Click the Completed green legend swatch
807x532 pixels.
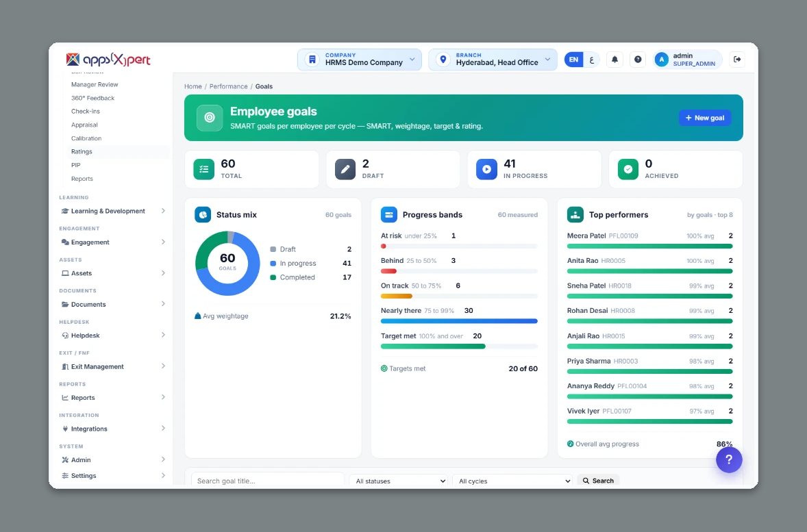[273, 277]
